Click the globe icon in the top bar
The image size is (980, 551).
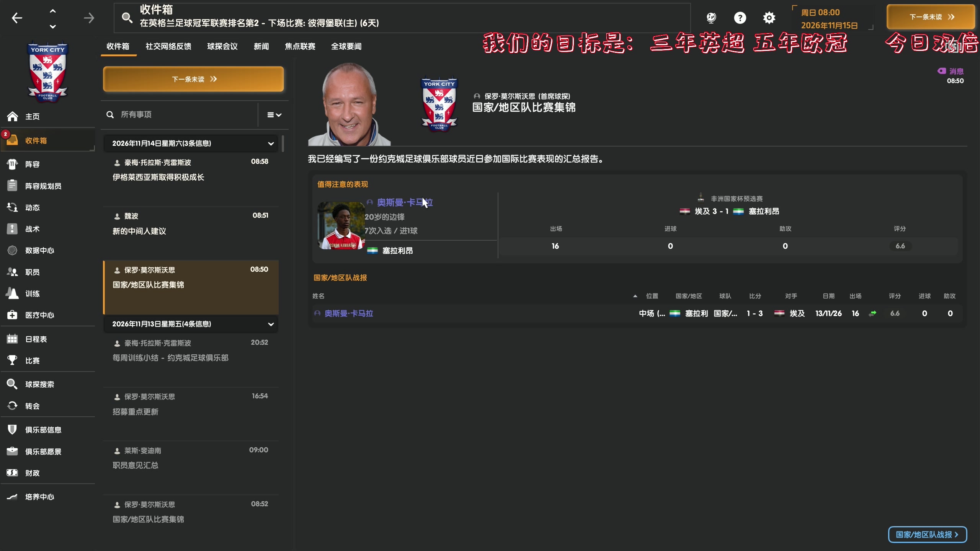pos(711,18)
